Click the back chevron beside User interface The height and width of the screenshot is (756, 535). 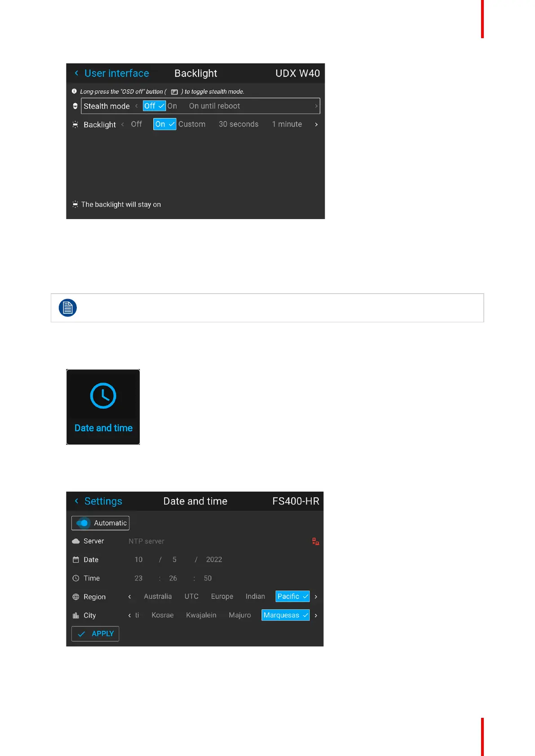coord(76,73)
